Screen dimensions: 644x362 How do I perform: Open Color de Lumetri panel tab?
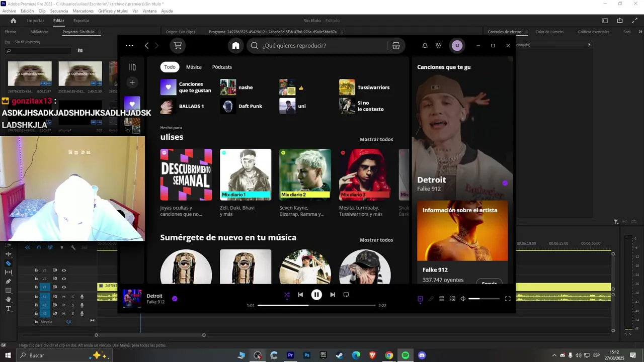(x=549, y=32)
